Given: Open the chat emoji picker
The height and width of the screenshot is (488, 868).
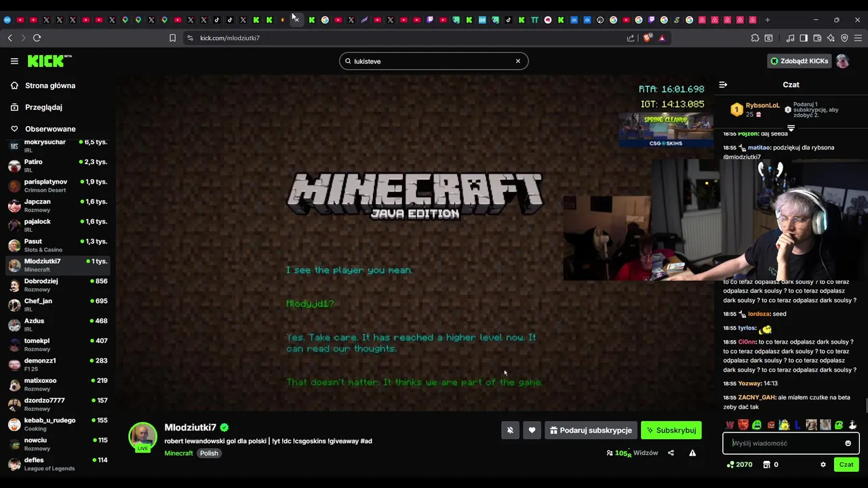Looking at the screenshot, I should [x=848, y=443].
